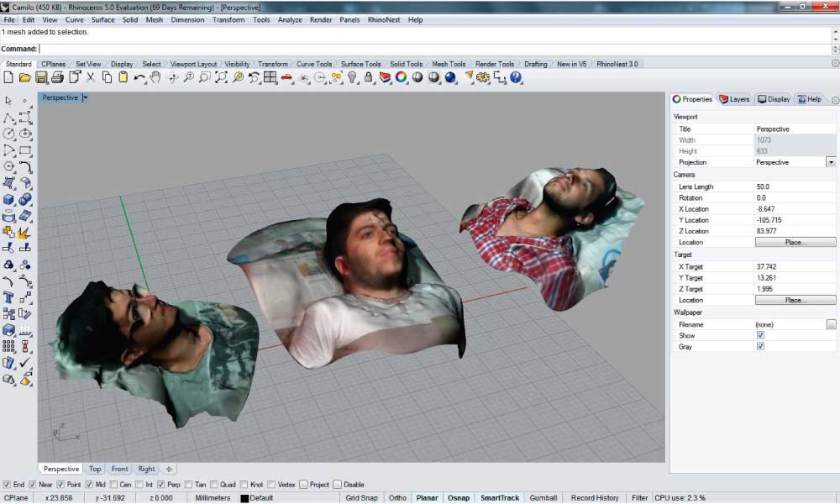Image resolution: width=840 pixels, height=504 pixels.
Task: Click the padlock Lock objects icon
Action: tap(369, 77)
